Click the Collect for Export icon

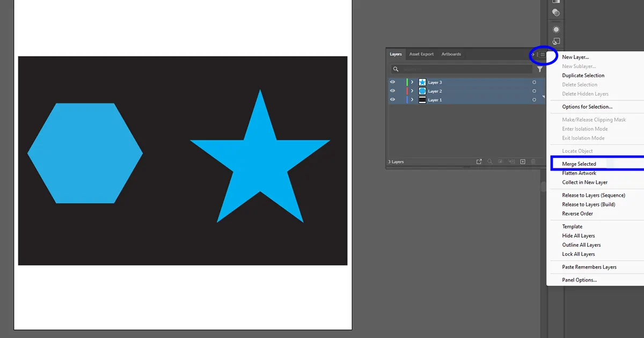[x=479, y=161]
